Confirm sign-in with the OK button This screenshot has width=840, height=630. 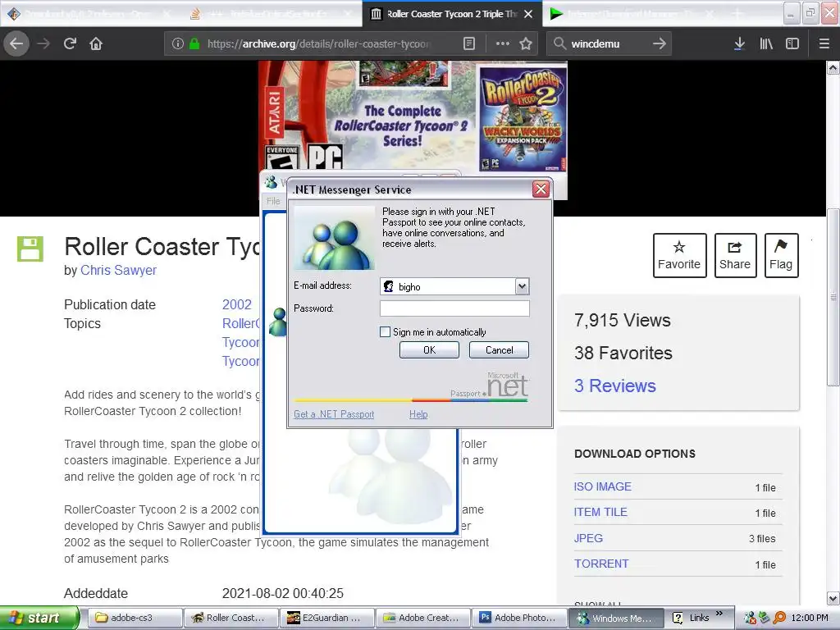[429, 349]
